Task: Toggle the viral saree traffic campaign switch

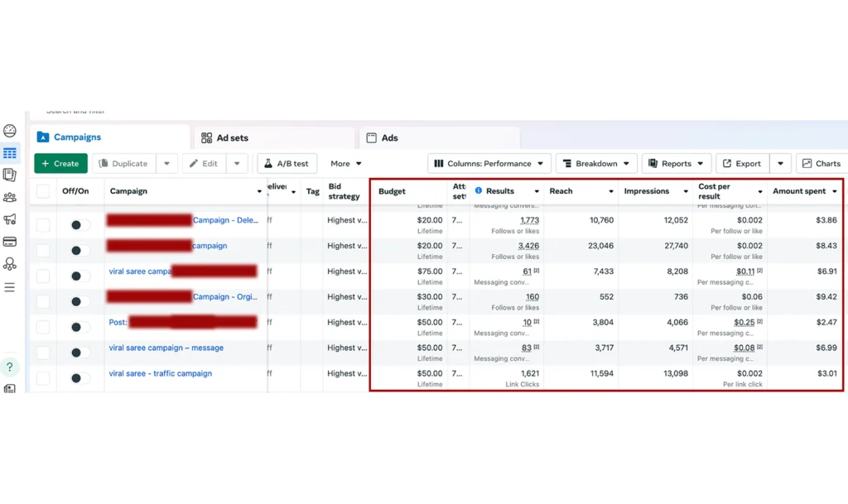Action: click(80, 378)
